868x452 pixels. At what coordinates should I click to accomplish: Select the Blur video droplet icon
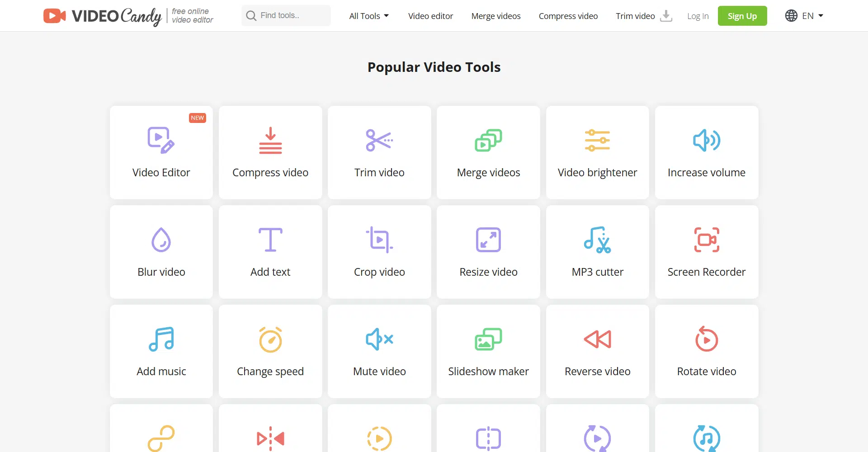pyautogui.click(x=161, y=240)
